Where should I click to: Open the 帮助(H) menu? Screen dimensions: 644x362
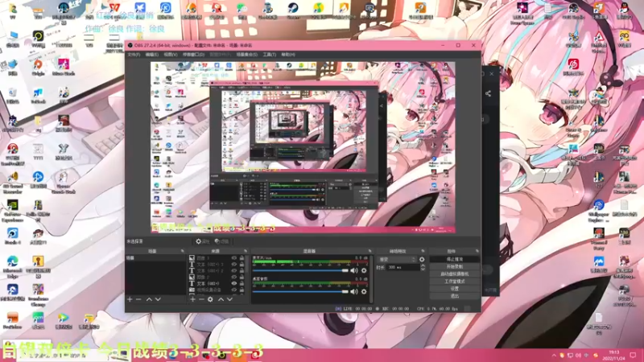pos(288,55)
